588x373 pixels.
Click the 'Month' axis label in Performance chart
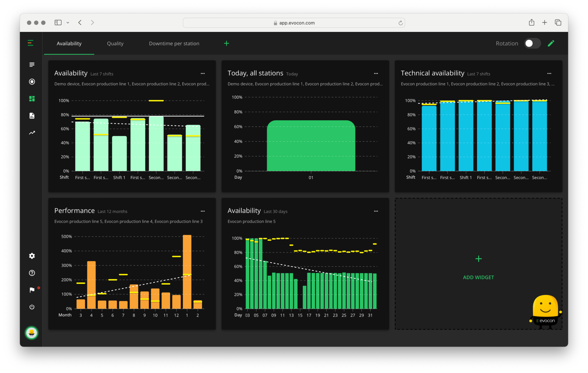65,315
